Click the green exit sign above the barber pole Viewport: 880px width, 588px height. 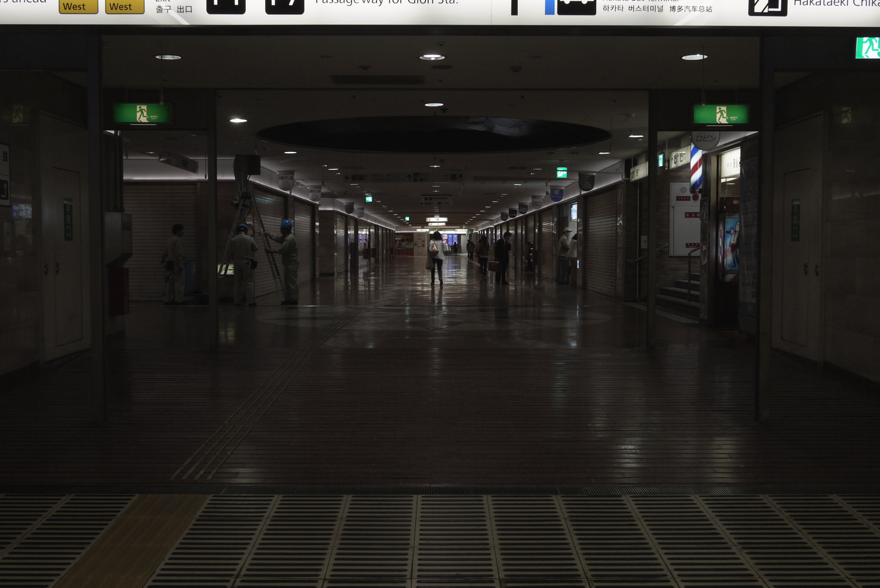point(721,114)
